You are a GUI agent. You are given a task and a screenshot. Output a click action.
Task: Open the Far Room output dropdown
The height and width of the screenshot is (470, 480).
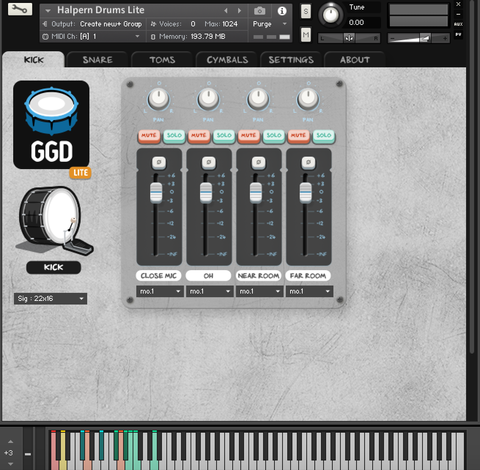coord(309,291)
